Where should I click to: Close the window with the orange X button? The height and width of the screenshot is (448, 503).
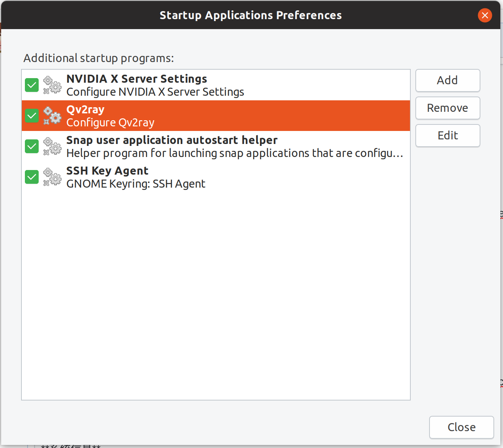pos(485,15)
